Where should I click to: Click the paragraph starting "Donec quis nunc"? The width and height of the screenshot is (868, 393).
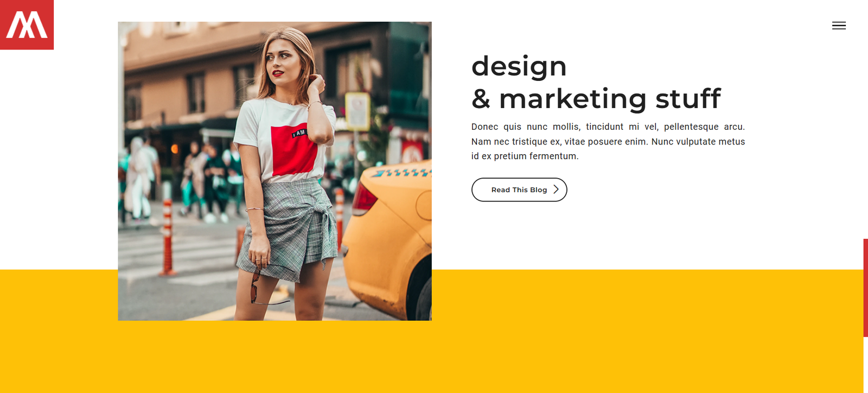click(608, 141)
